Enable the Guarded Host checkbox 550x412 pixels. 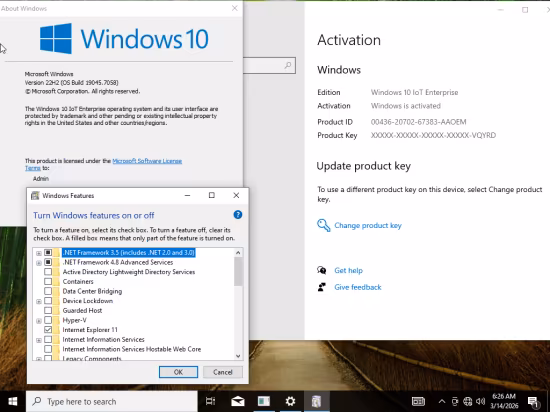click(48, 310)
